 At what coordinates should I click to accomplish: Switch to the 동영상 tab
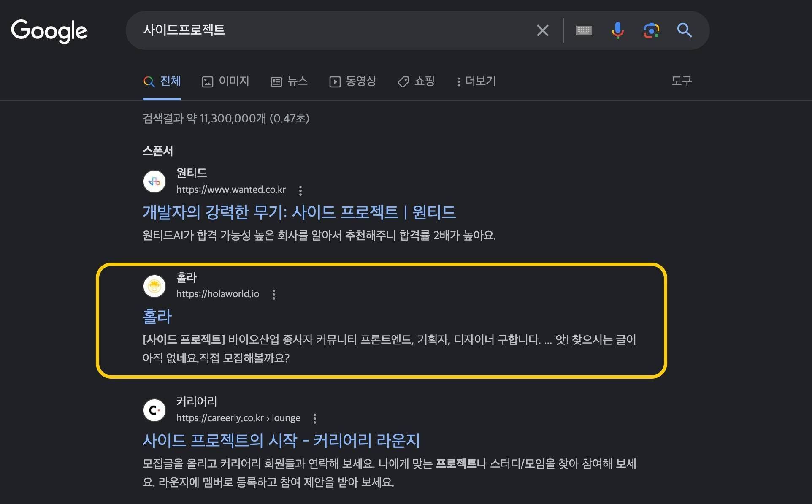[x=353, y=81]
